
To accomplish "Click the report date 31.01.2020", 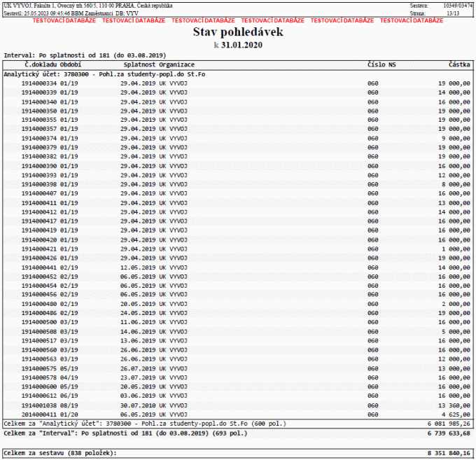I will click(x=241, y=46).
